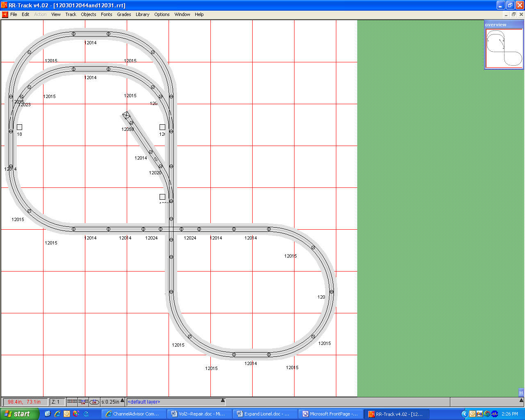The width and height of the screenshot is (525, 420).
Task: Expand the default layer dropdown
Action: click(223, 401)
